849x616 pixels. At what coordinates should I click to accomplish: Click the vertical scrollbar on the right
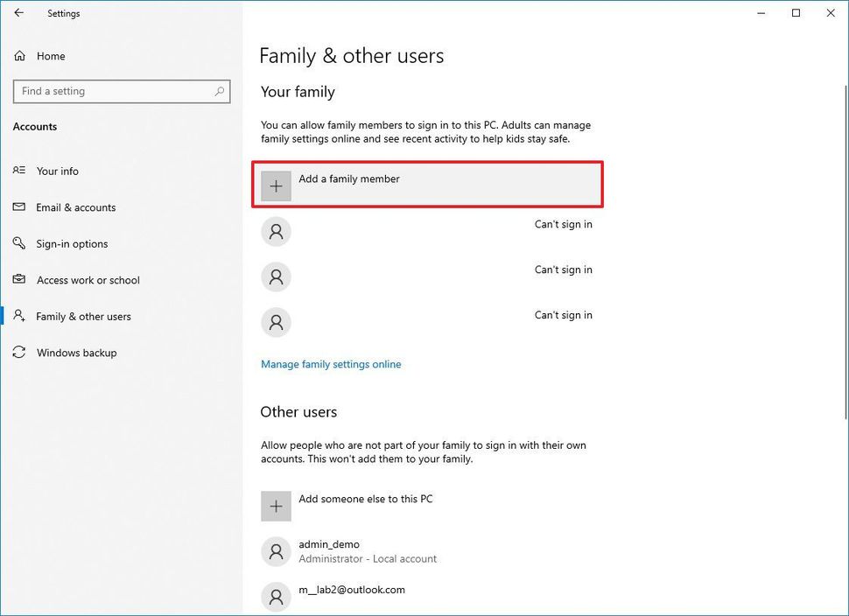844,262
